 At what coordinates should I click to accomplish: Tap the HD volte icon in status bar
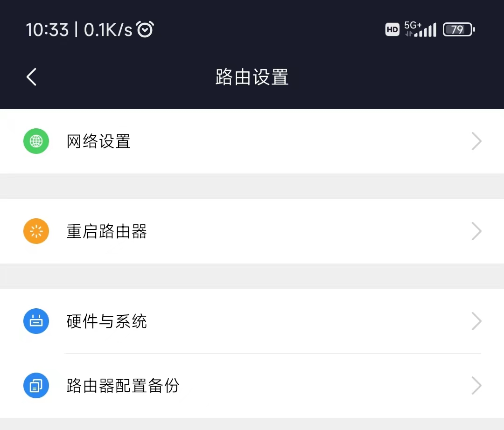coord(392,29)
